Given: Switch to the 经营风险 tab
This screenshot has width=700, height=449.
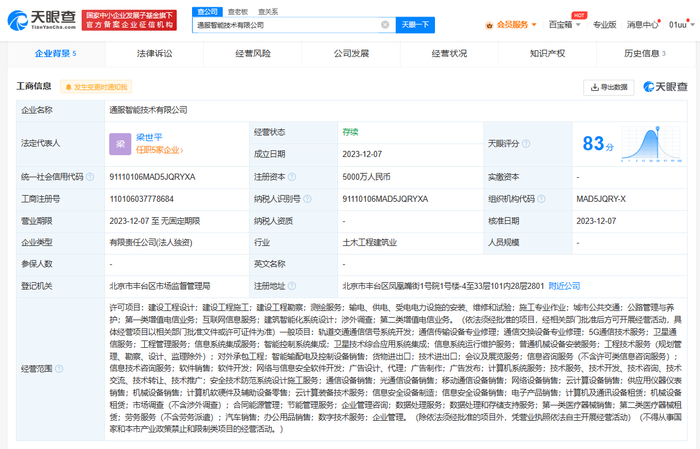Looking at the screenshot, I should [253, 54].
